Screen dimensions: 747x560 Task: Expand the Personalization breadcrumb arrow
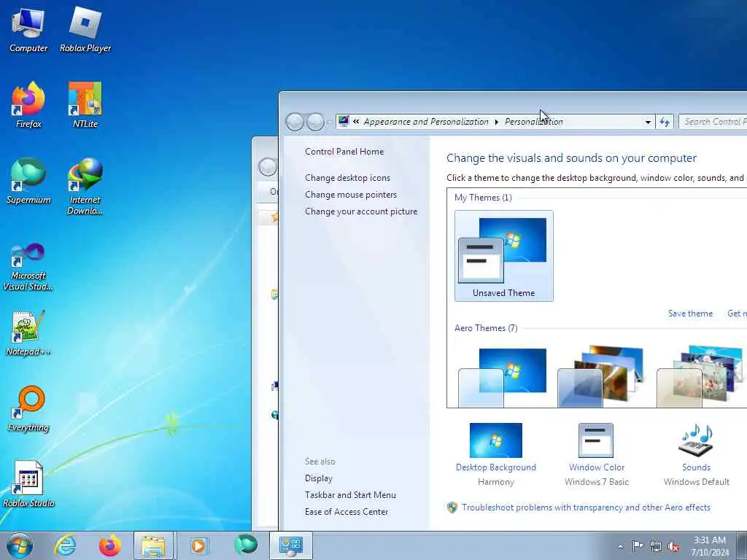496,122
